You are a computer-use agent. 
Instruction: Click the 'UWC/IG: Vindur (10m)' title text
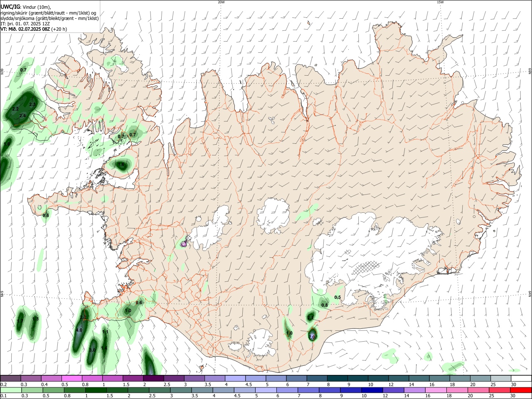(25, 7)
